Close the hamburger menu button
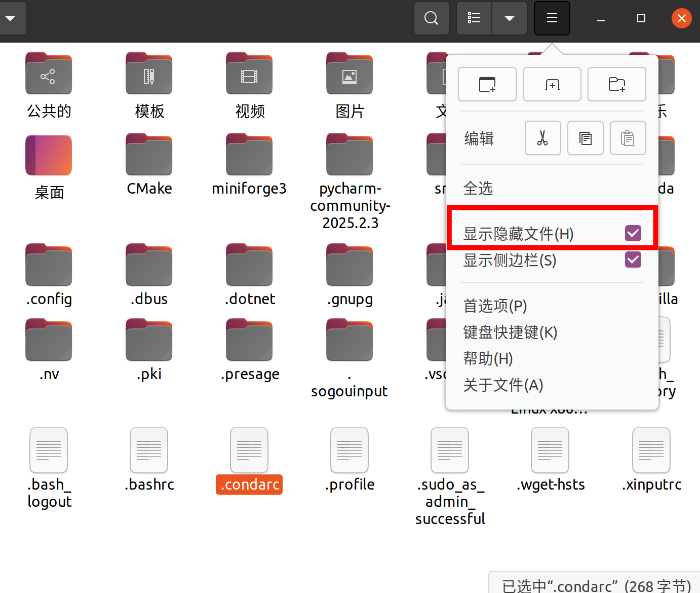This screenshot has width=700, height=593. pyautogui.click(x=552, y=18)
